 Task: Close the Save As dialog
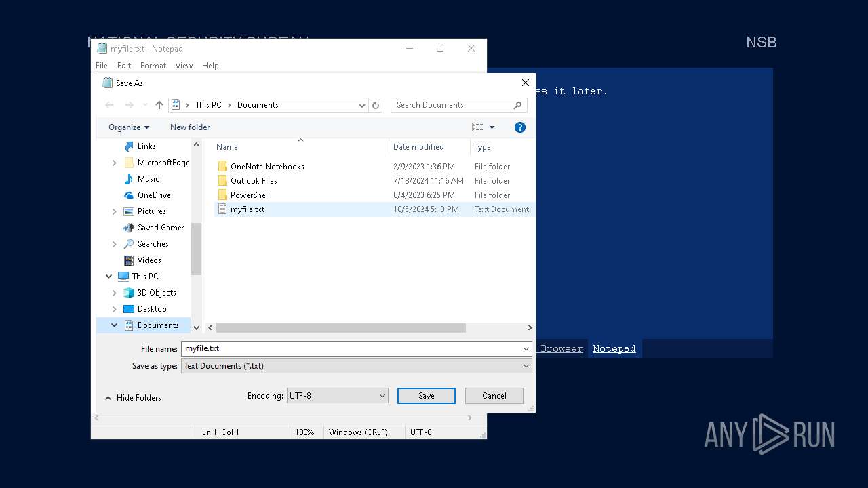pyautogui.click(x=525, y=83)
